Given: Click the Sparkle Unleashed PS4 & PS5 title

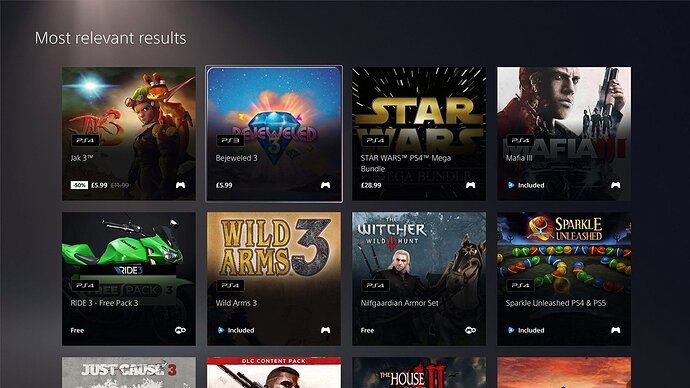Looking at the screenshot, I should pos(556,303).
